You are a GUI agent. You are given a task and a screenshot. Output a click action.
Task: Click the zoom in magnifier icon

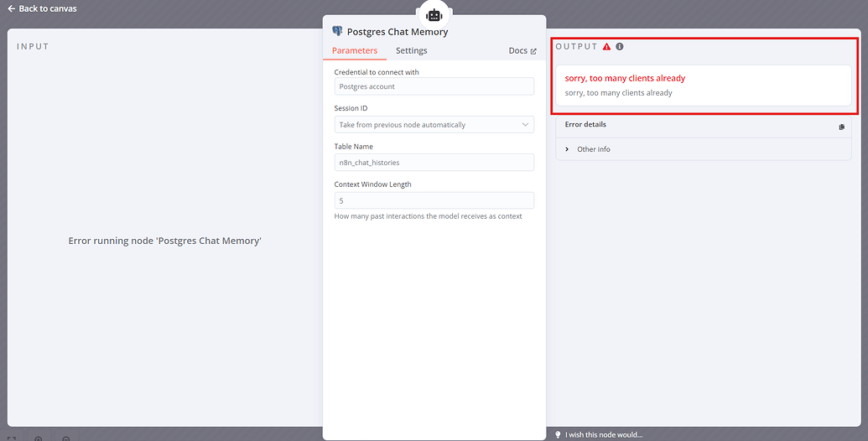click(x=39, y=438)
